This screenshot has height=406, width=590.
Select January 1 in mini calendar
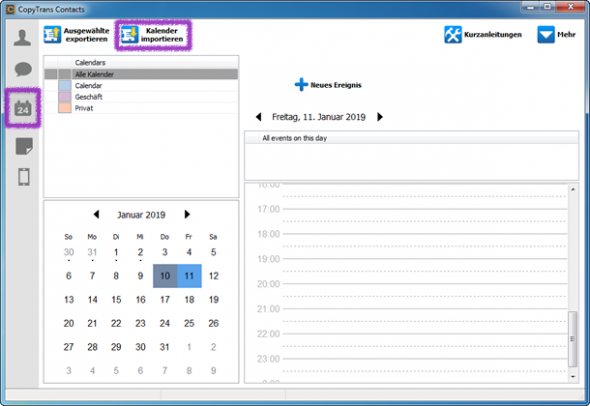[116, 252]
